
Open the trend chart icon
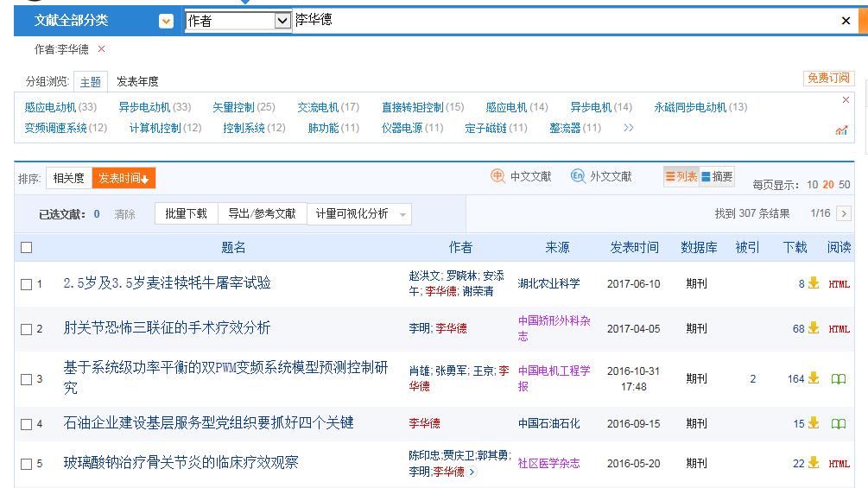point(841,130)
